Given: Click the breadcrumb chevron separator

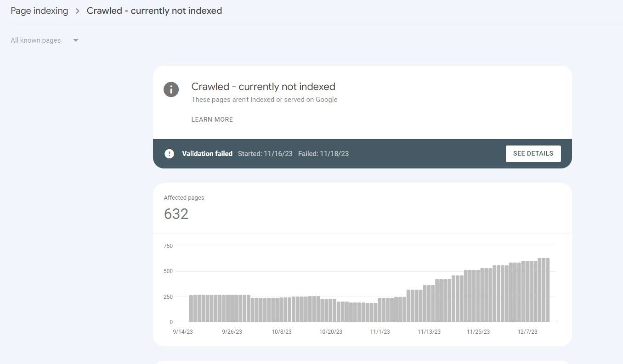Looking at the screenshot, I should point(78,11).
